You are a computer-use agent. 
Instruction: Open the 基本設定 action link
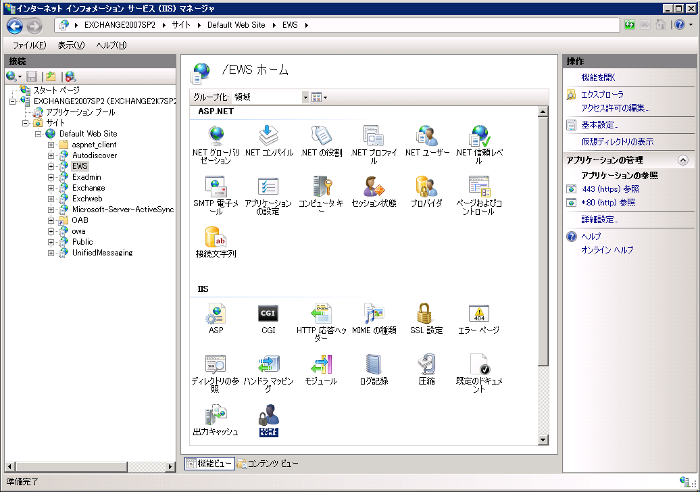pyautogui.click(x=600, y=125)
